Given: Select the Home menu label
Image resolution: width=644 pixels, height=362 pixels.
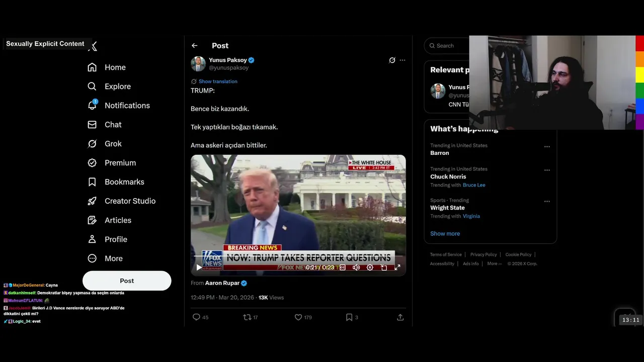Looking at the screenshot, I should (115, 67).
